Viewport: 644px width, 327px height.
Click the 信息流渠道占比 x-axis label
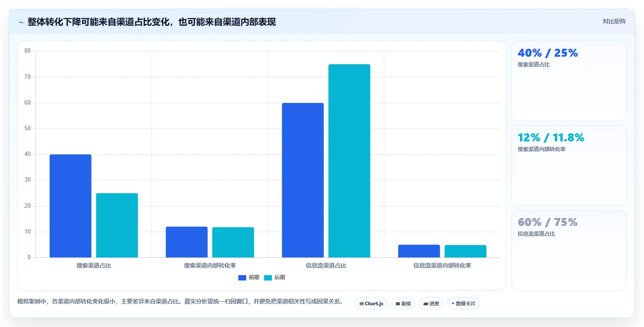tap(326, 266)
